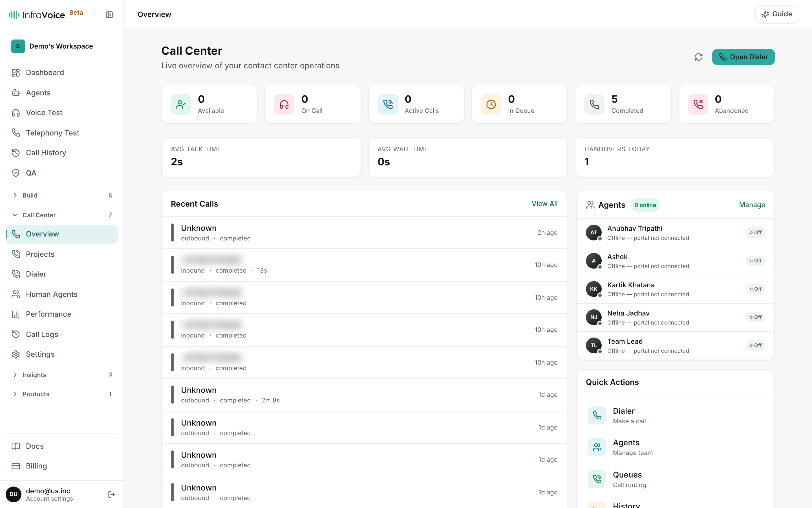Viewport: 812px width, 508px height.
Task: Open Call History in sidebar
Action: click(x=62, y=153)
